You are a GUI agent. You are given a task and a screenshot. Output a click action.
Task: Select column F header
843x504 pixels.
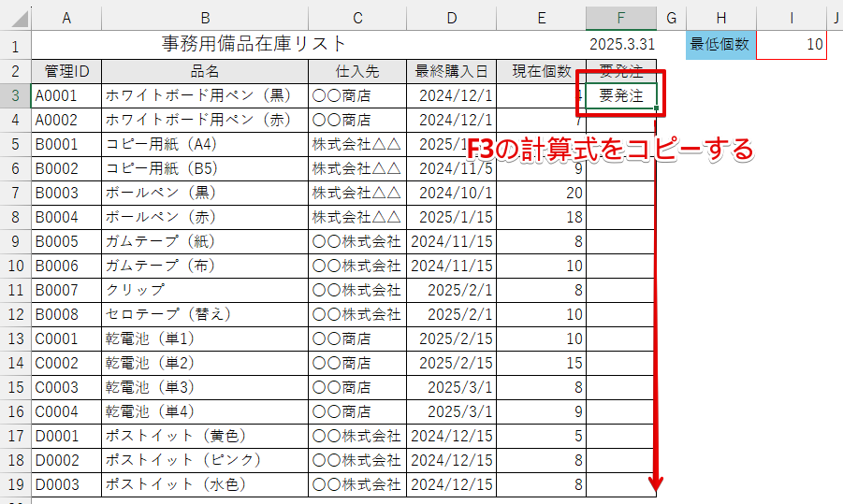[621, 19]
